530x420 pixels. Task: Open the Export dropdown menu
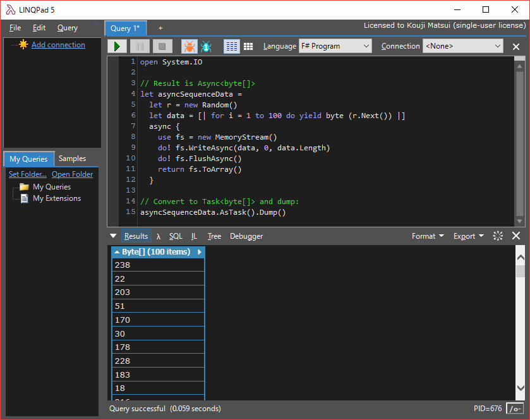tap(469, 236)
